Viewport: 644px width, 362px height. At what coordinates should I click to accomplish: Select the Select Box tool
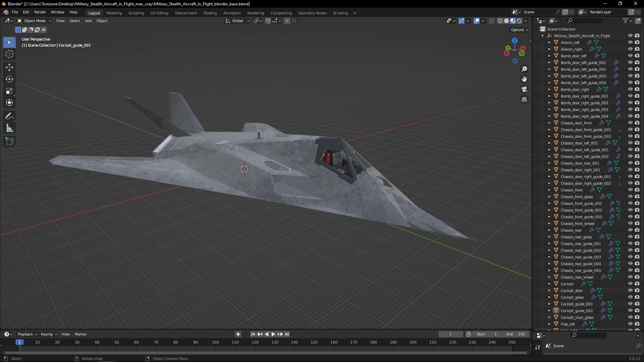[x=9, y=42]
